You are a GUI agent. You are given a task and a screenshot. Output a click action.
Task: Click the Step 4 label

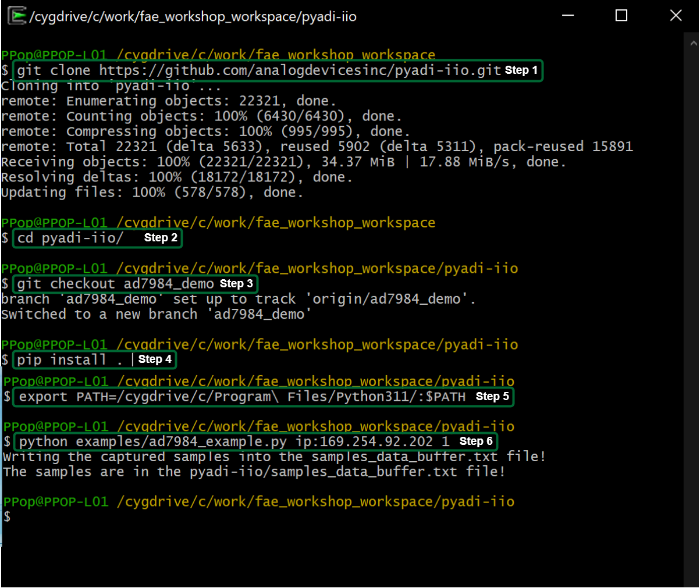click(x=155, y=359)
